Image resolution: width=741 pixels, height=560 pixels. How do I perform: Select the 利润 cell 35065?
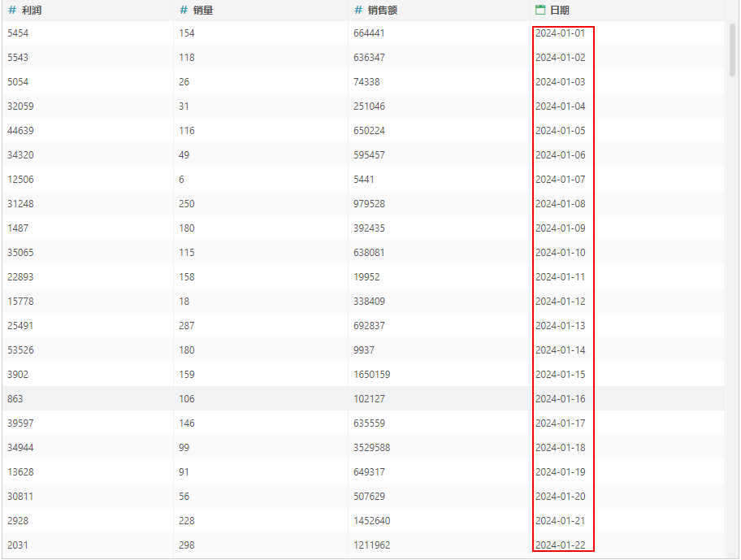tap(21, 252)
